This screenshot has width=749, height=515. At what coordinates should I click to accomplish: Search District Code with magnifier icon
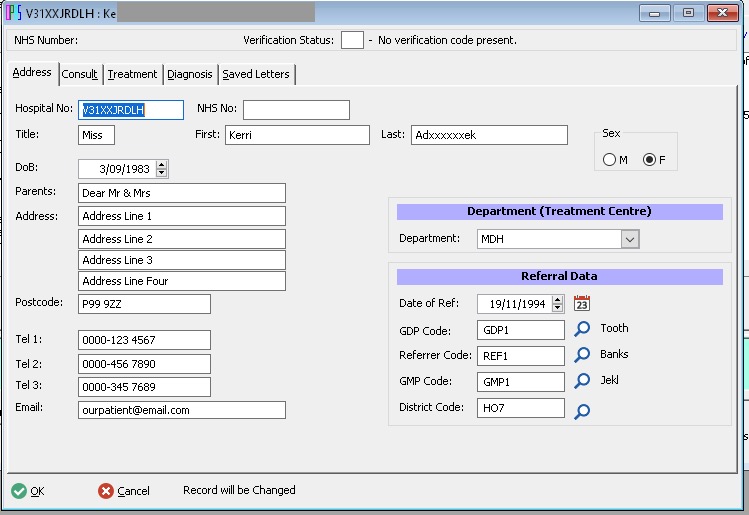pyautogui.click(x=582, y=411)
